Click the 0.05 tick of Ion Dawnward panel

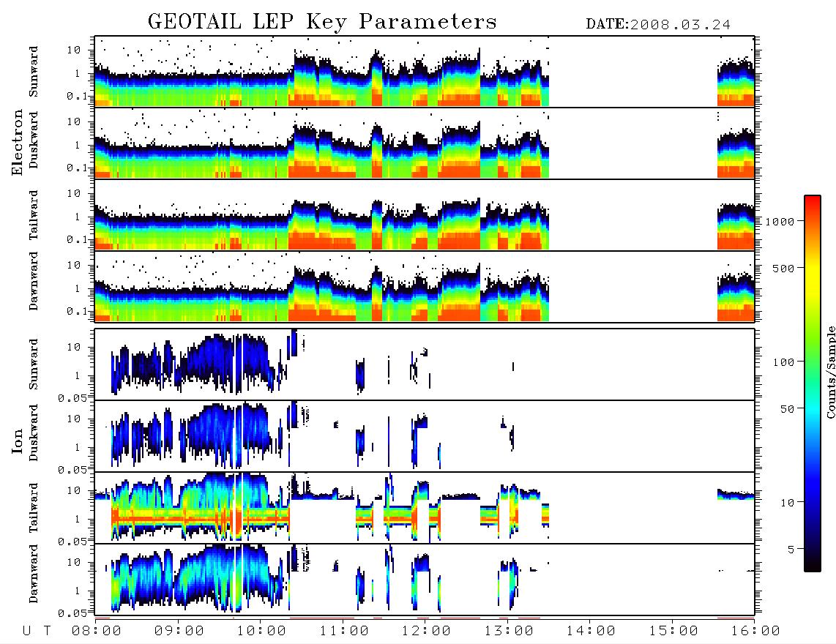(72, 613)
